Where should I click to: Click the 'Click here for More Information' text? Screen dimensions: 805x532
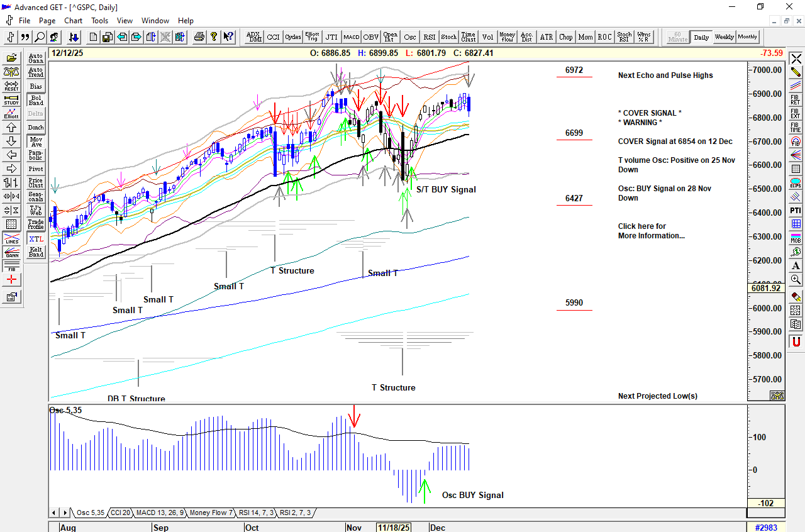(650, 231)
